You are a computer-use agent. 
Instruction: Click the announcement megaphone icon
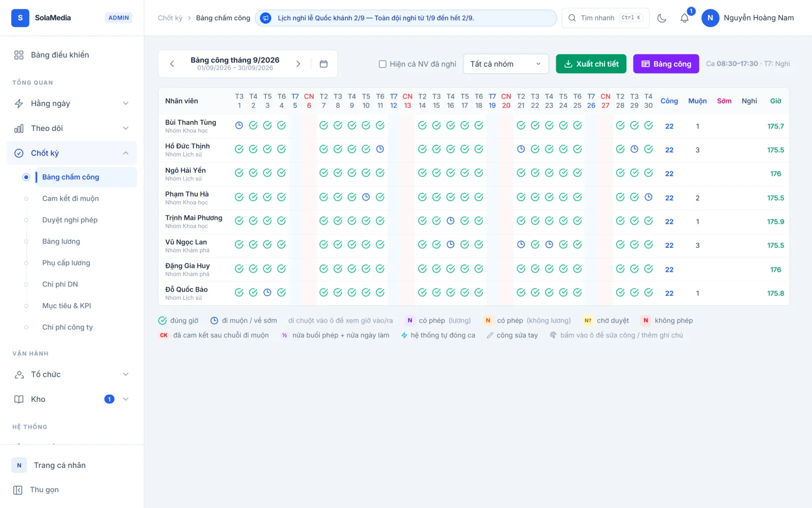click(x=265, y=18)
